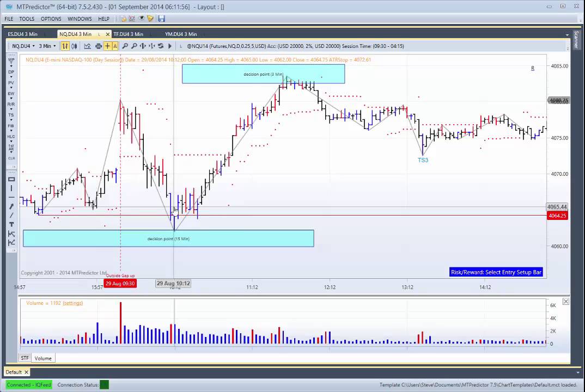The height and width of the screenshot is (392, 585).
Task: Select the trend line drawing tool
Action: point(11,215)
